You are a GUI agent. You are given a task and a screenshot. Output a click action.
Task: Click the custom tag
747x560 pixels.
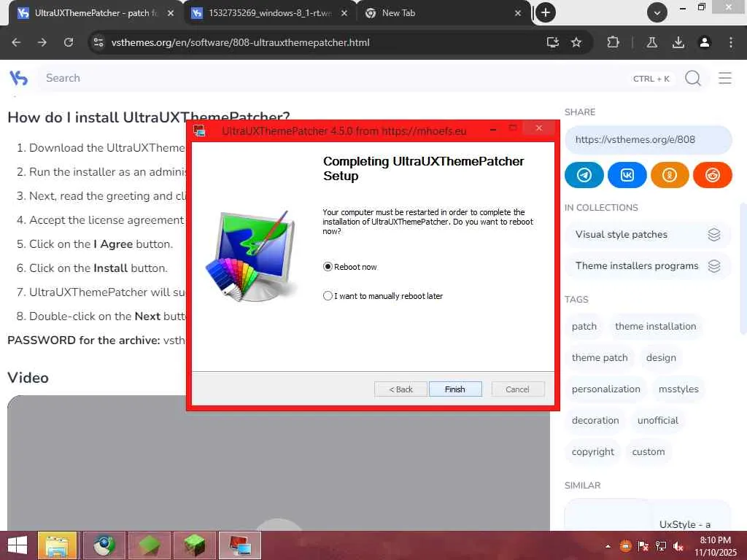click(x=649, y=452)
